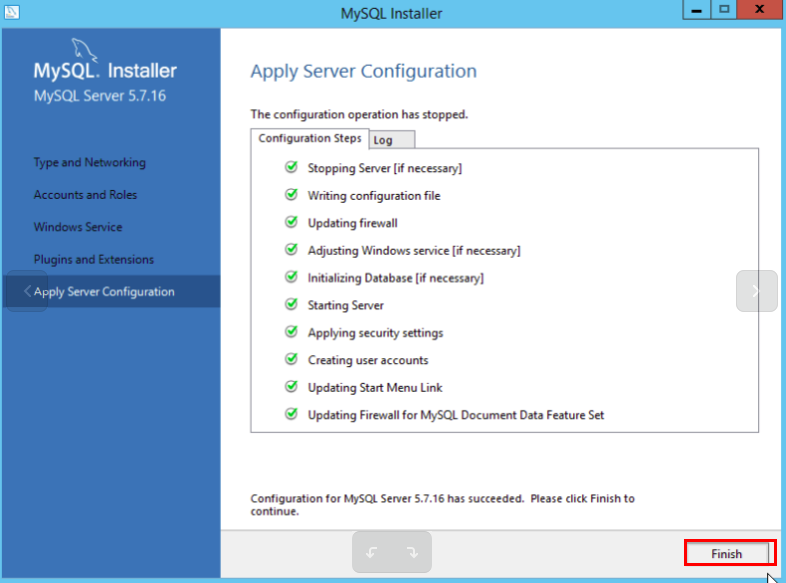Click 'Adjusting Windows service [if necessary]' text
The height and width of the screenshot is (583, 786).
coord(414,251)
